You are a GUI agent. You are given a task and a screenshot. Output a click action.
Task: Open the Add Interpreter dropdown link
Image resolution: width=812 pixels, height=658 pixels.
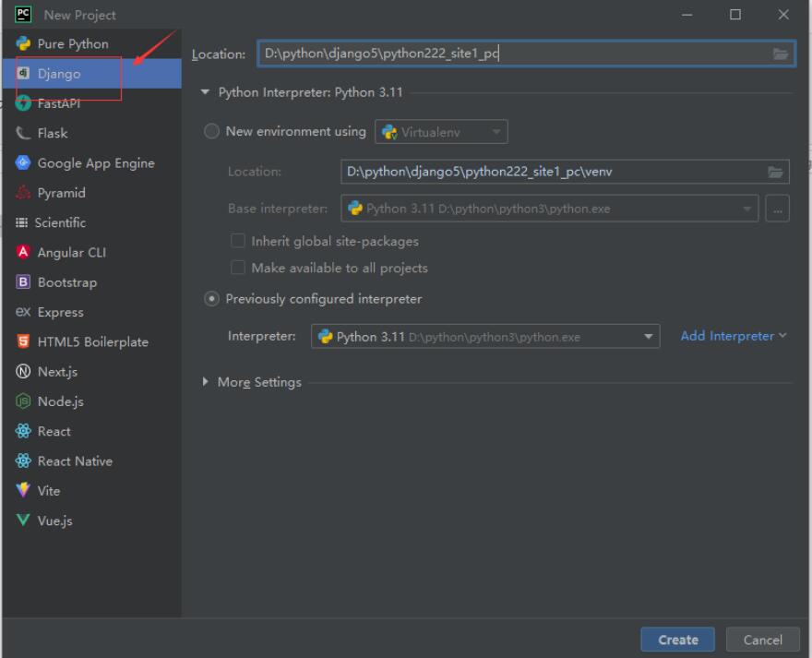click(x=733, y=336)
